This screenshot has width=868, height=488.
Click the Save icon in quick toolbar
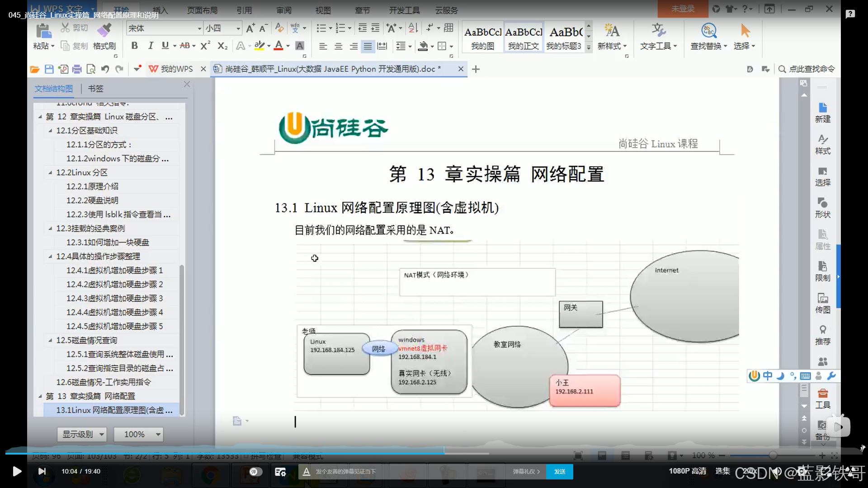click(x=49, y=69)
